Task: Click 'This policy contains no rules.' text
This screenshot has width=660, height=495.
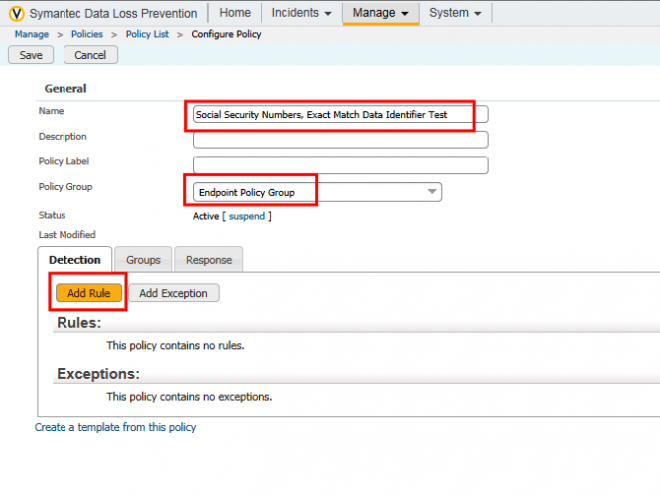Action: 176,346
